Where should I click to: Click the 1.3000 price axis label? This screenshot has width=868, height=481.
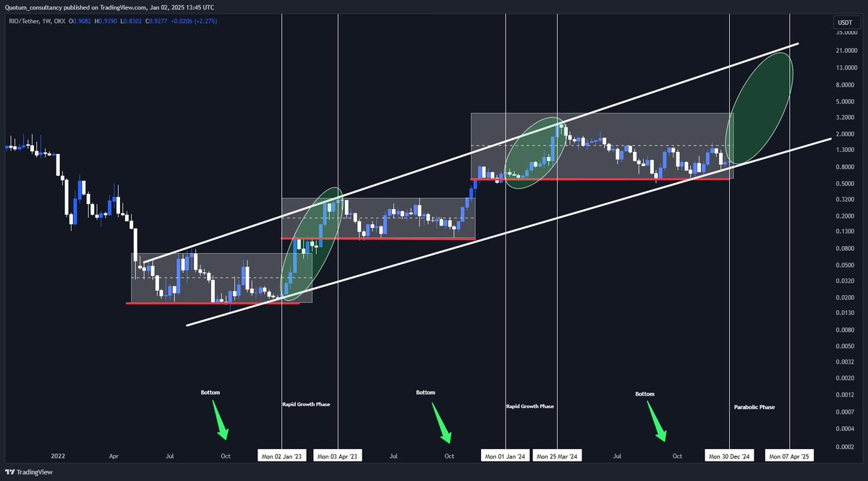point(846,150)
